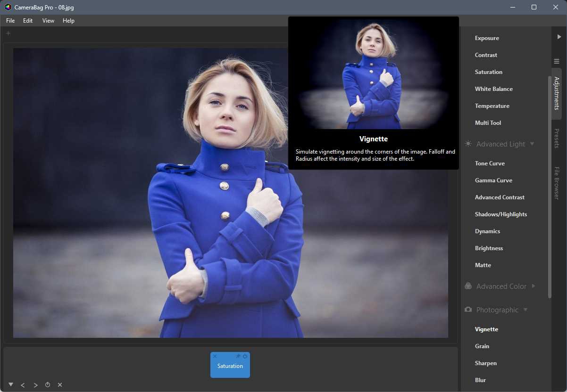567x392 pixels.
Task: Open the File menu
Action: pos(10,21)
